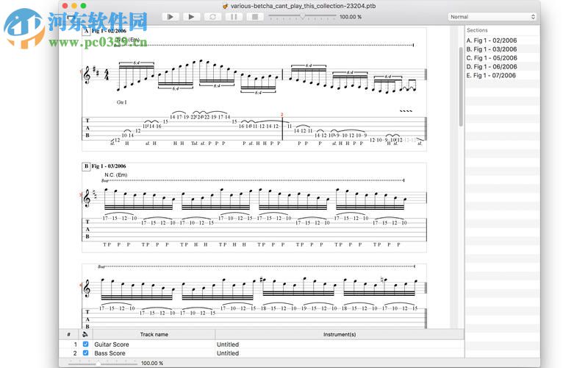Viewport: 588px width, 368px height.
Task: Stop playback with the stop button
Action: pyautogui.click(x=255, y=16)
